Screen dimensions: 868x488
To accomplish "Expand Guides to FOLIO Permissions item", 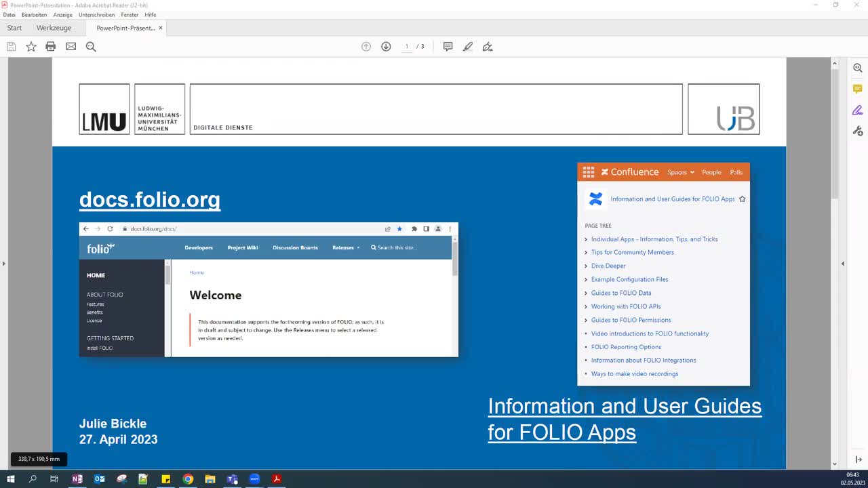I will [x=586, y=320].
